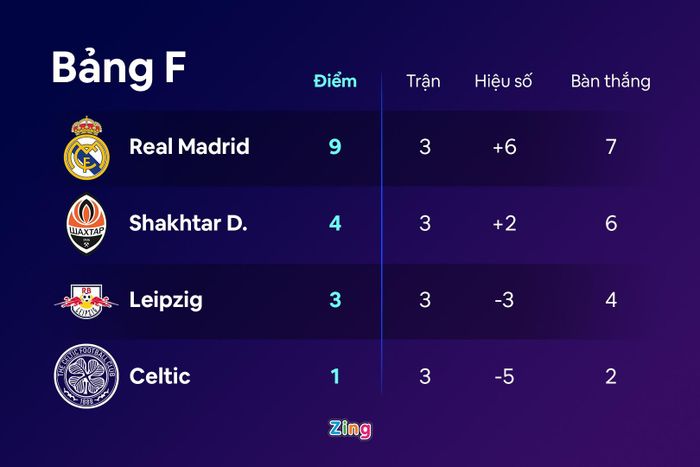The image size is (700, 467).
Task: Select the RB Leipzig logo
Action: coord(86,301)
